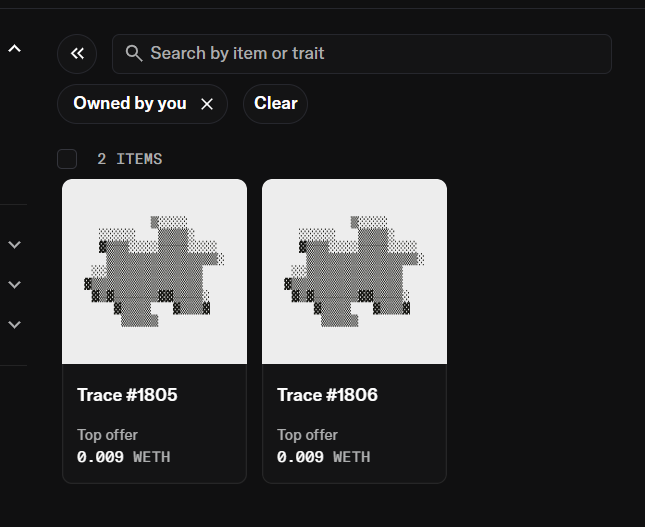The height and width of the screenshot is (527, 645).
Task: Remove the Owned by you filter
Action: coord(207,104)
